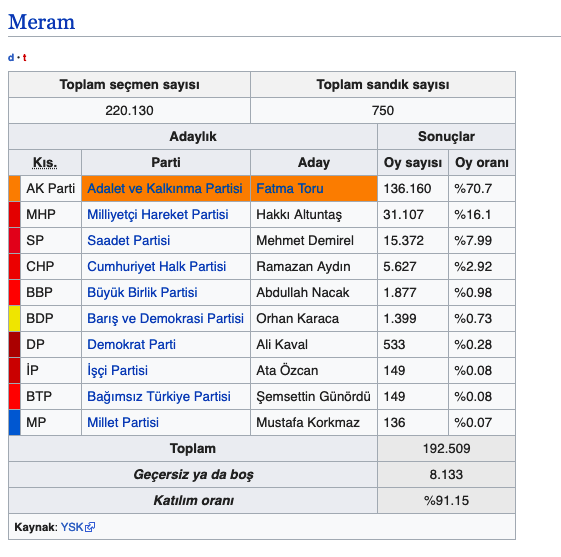This screenshot has height=557, width=561.
Task: Click the red MHP color swatch
Action: 15,215
